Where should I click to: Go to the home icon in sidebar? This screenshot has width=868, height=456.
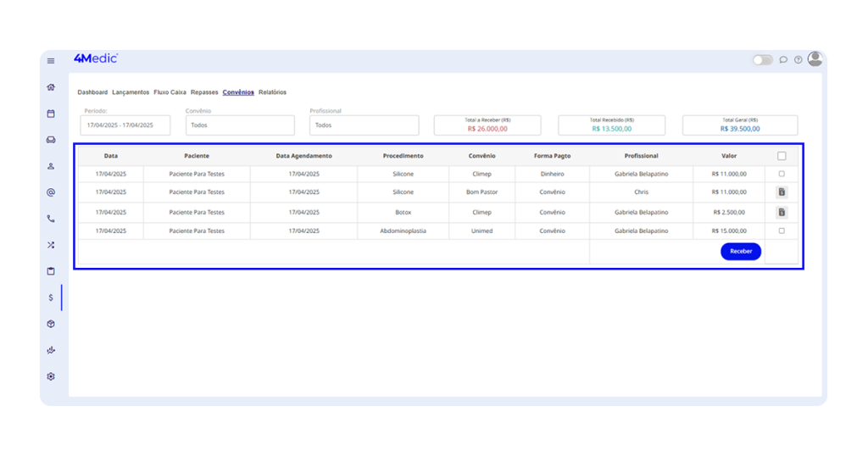click(x=51, y=87)
